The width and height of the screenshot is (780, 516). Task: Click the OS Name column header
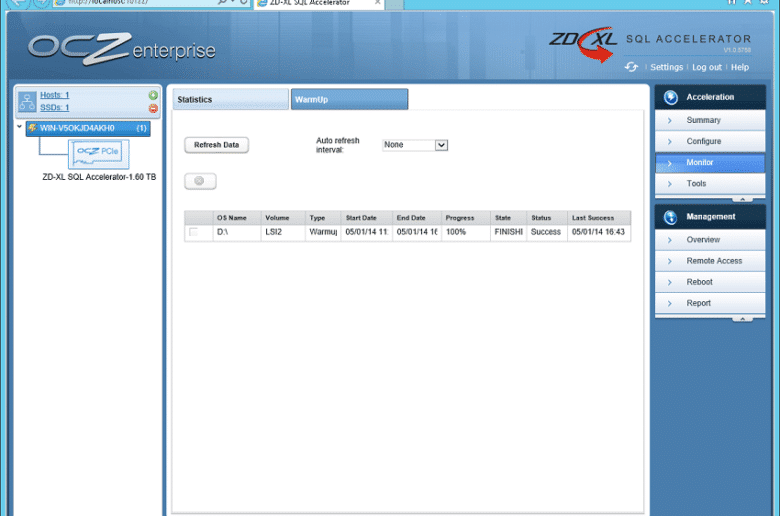(x=237, y=218)
